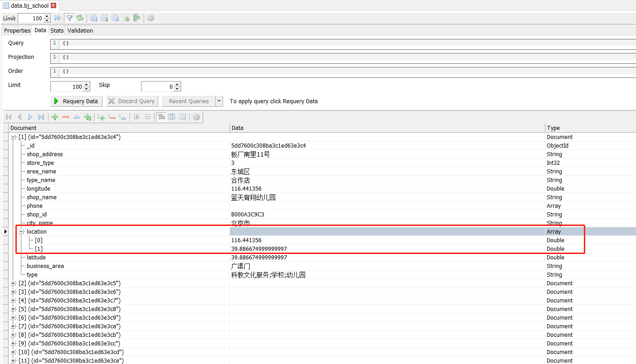The width and height of the screenshot is (636, 364).
Task: Insert a new document with the green plus
Action: pyautogui.click(x=54, y=117)
